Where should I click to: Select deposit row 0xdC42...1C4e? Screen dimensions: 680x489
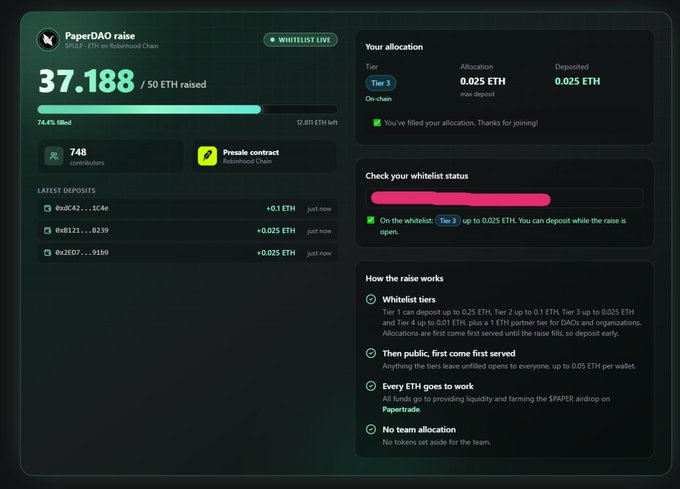[187, 209]
